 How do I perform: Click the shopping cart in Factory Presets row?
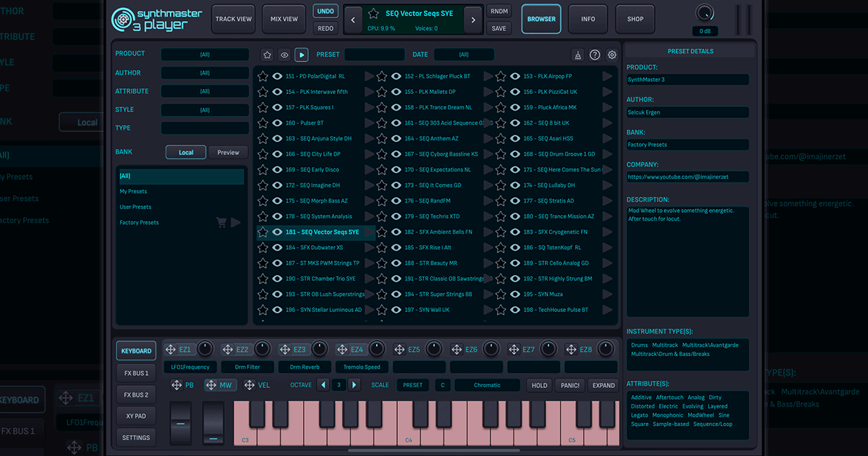(x=222, y=223)
